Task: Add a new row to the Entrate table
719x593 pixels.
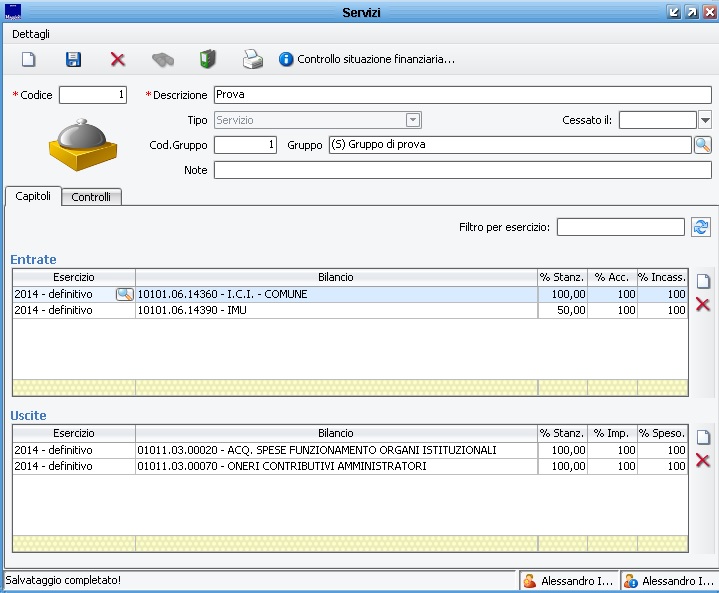Action: pyautogui.click(x=703, y=281)
